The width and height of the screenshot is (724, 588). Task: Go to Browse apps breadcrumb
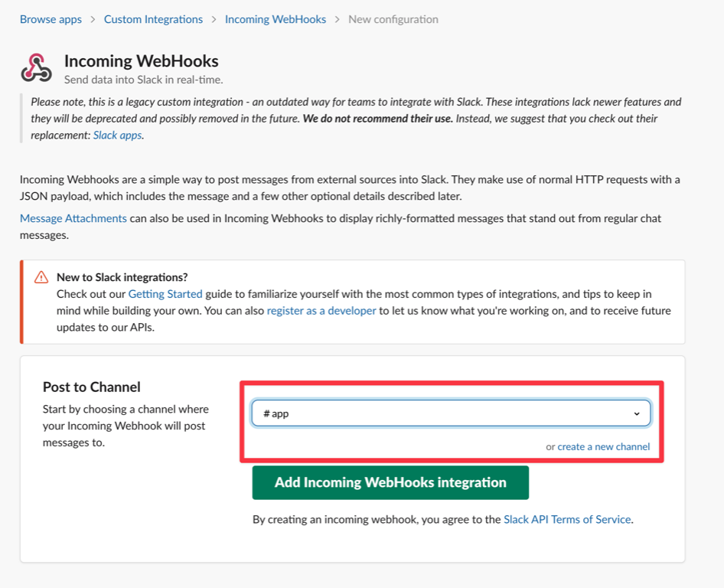(x=51, y=19)
